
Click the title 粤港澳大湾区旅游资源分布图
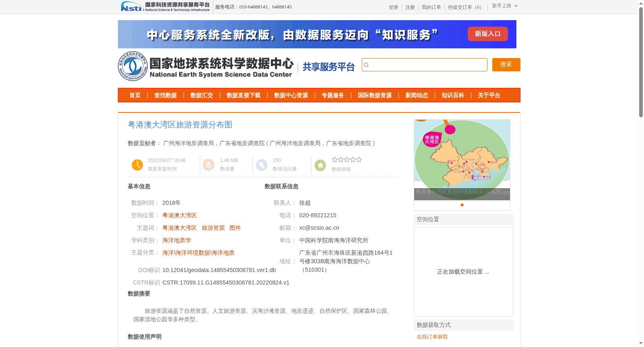click(180, 125)
